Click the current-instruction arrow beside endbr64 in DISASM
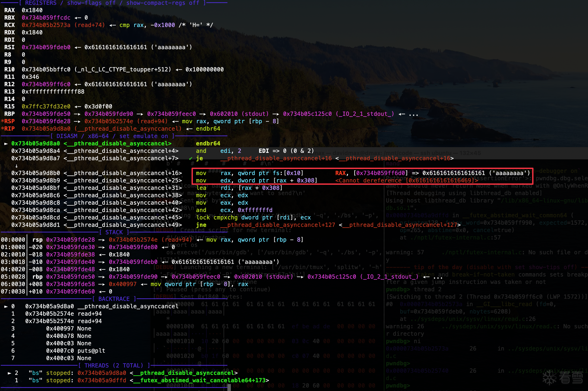588x391 pixels. click(6, 144)
